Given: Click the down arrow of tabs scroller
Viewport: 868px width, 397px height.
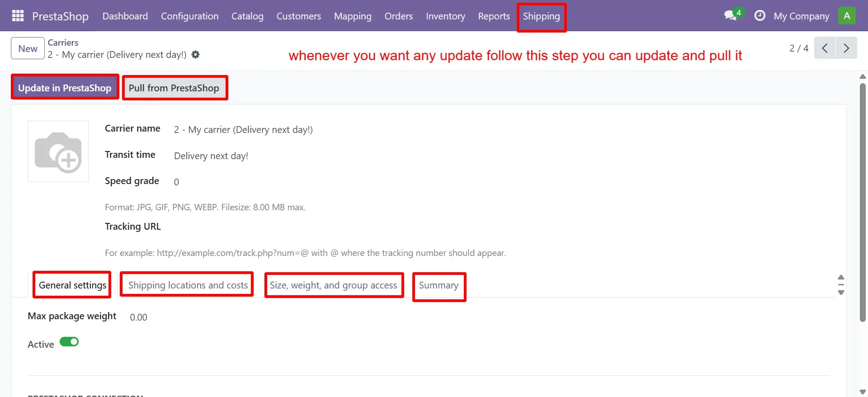Looking at the screenshot, I should point(841,293).
